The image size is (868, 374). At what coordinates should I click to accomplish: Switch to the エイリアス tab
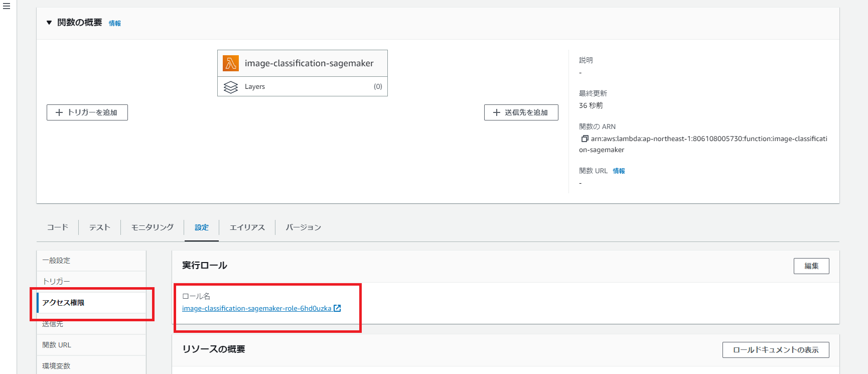click(247, 227)
